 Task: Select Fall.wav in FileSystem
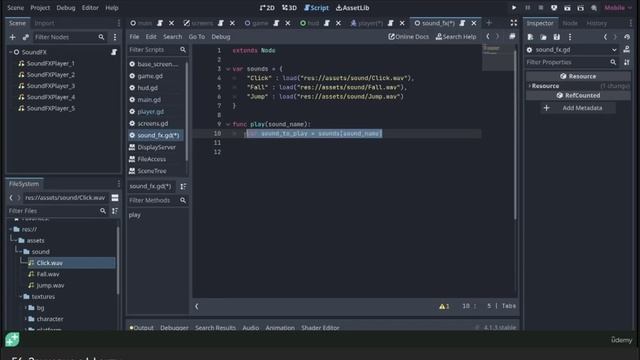[x=48, y=274]
